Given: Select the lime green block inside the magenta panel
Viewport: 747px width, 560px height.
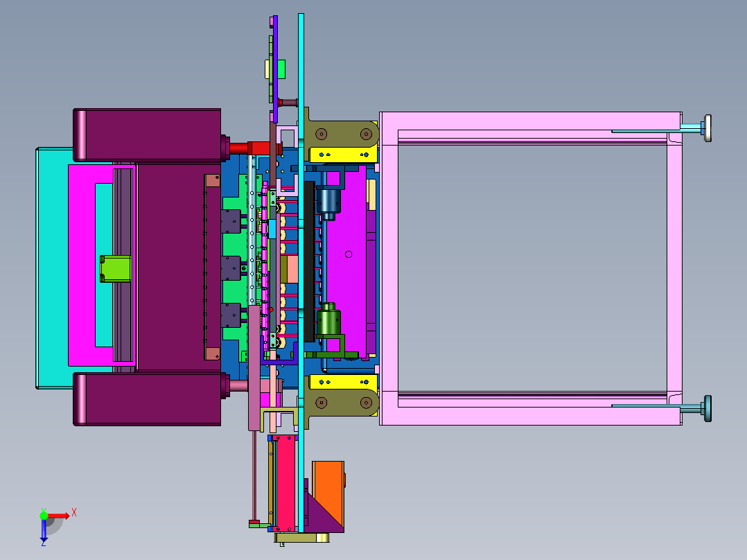Looking at the screenshot, I should pos(115,269).
